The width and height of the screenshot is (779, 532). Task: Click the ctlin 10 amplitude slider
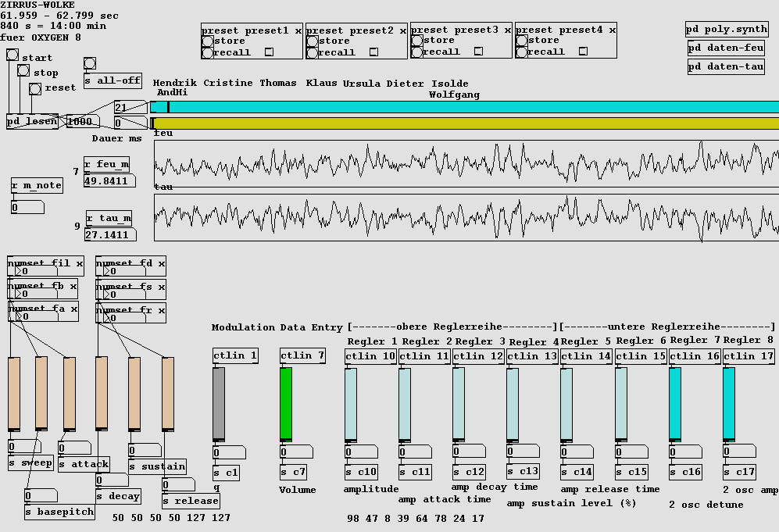coord(351,405)
